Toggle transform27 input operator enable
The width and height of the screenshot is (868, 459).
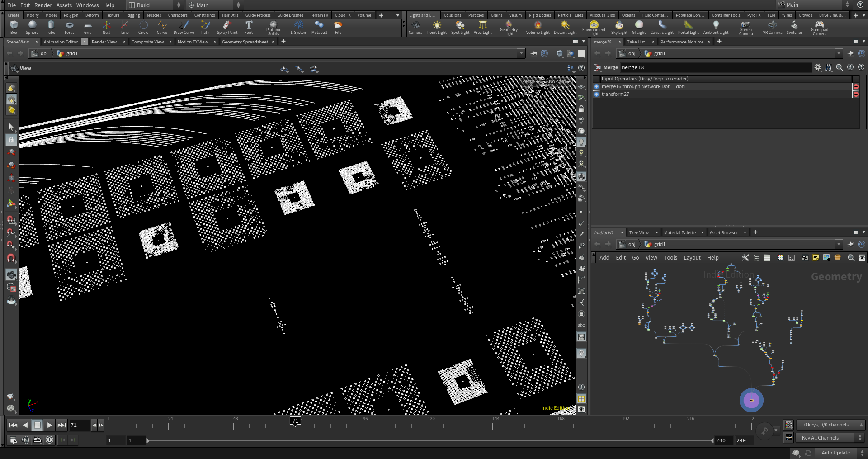click(596, 94)
